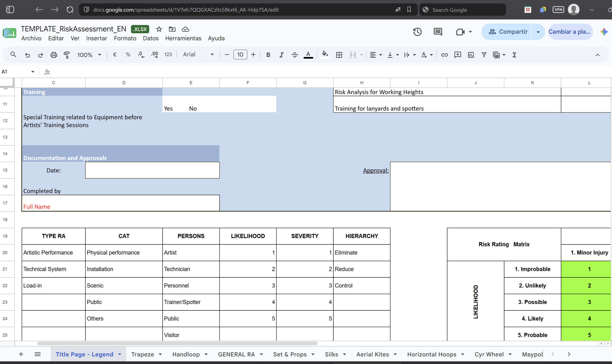
Task: Insert a chart
Action: pos(471,55)
